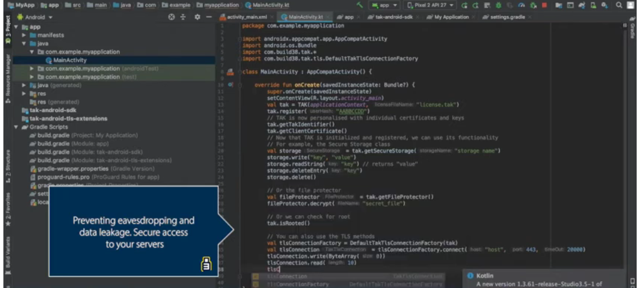
Task: Open the Resource Manager side panel
Action: pyautogui.click(x=7, y=78)
